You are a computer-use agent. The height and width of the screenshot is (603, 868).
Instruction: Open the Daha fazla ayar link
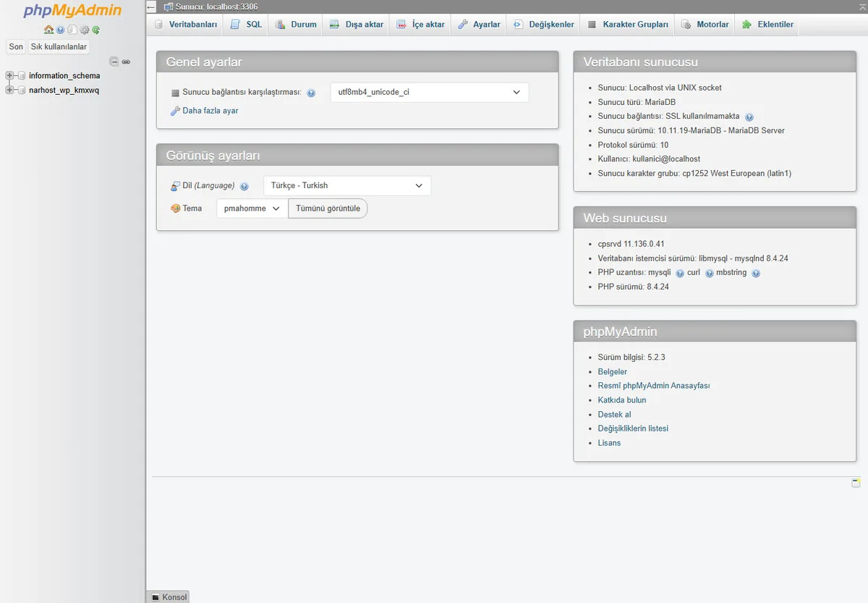click(210, 111)
